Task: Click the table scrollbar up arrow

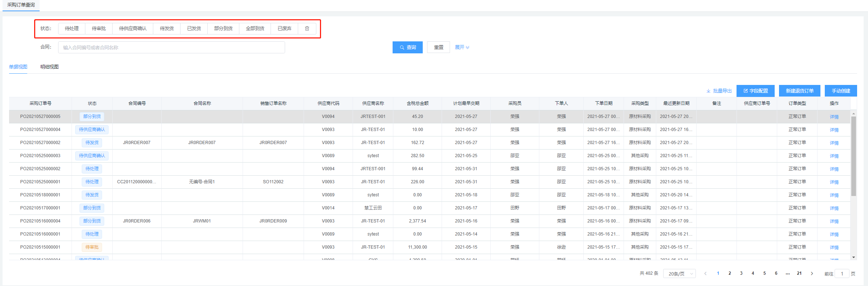Action: coord(853,114)
